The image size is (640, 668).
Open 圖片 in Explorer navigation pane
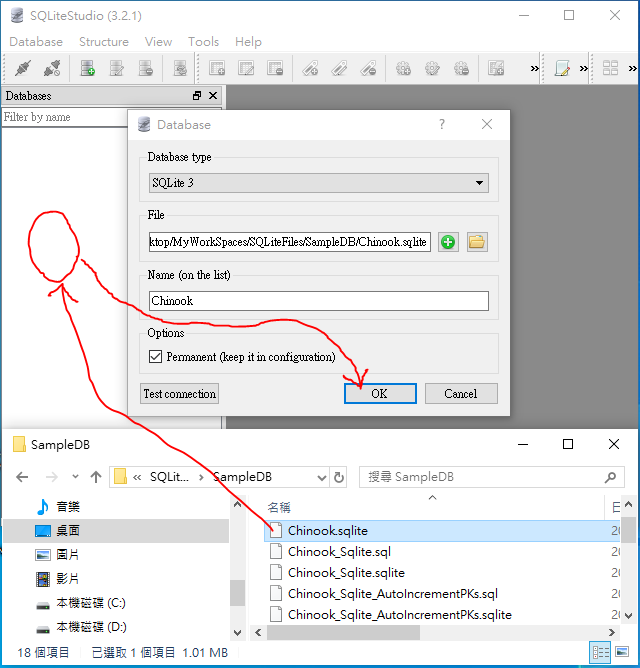68,555
